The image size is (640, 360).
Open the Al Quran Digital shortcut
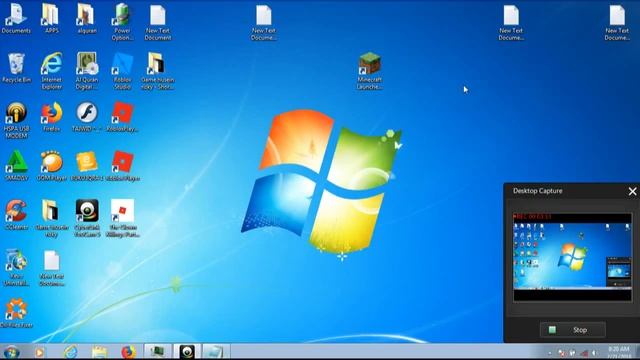[x=87, y=71]
